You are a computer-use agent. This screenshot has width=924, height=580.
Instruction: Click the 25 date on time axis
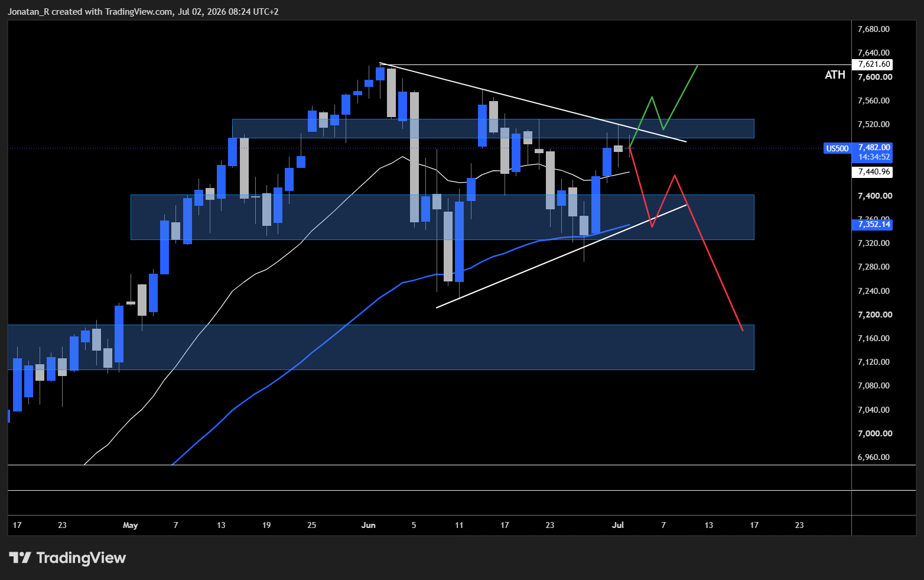tap(312, 525)
